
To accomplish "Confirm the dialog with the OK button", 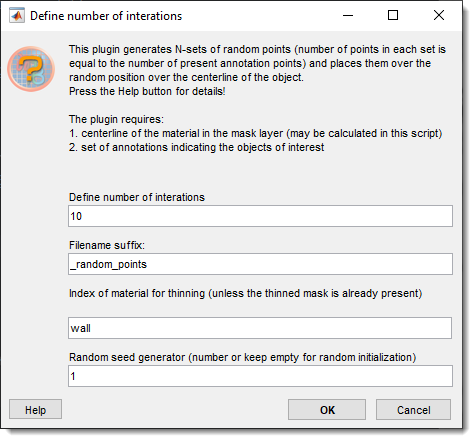I will [x=327, y=410].
